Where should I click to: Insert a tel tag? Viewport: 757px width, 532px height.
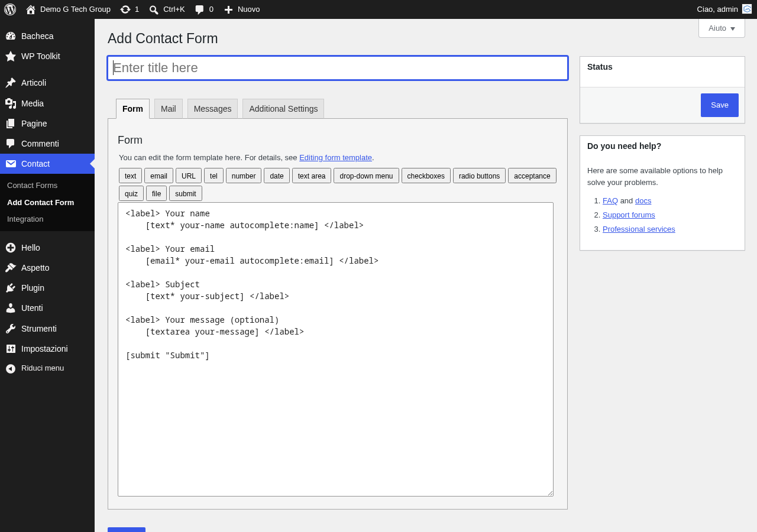coord(213,176)
